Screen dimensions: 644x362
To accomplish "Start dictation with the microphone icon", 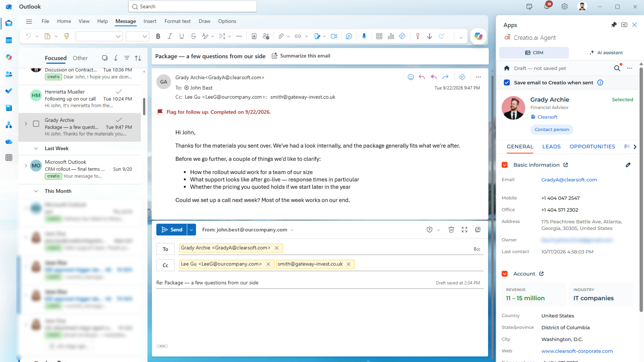I will tap(364, 36).
